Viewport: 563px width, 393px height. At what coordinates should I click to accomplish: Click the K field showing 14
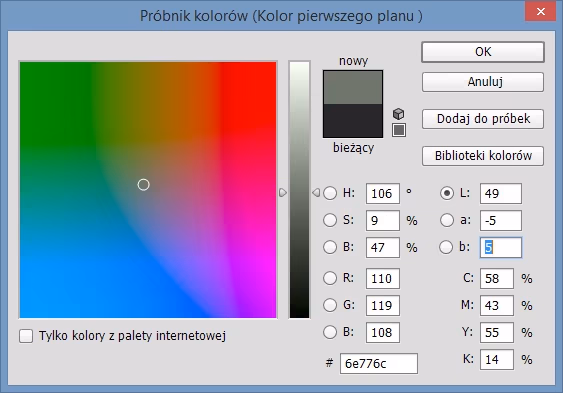[x=497, y=359]
